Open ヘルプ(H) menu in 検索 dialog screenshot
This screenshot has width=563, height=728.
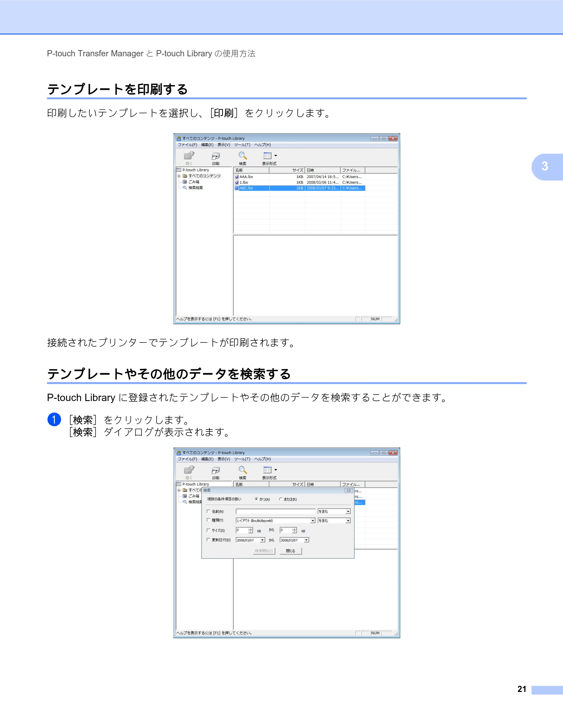coord(263,459)
